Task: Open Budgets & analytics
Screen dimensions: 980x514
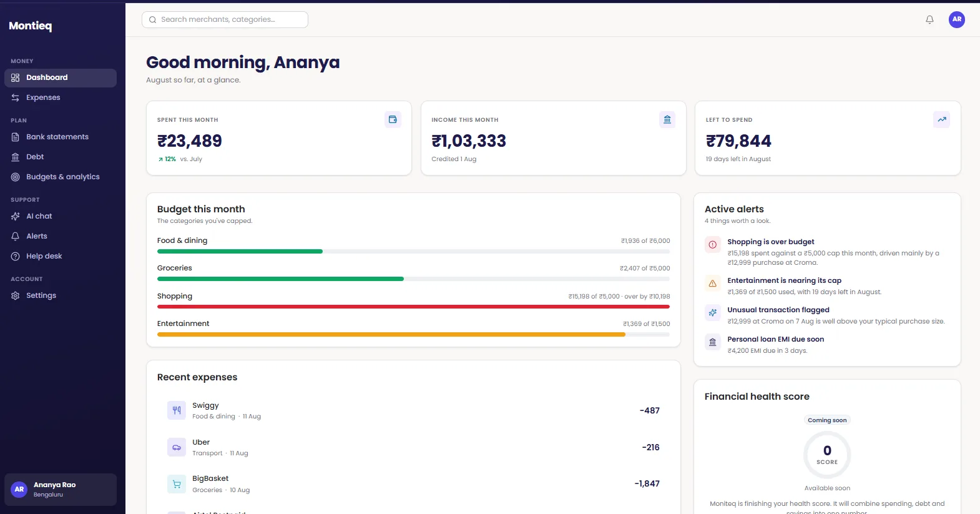Action: point(61,177)
